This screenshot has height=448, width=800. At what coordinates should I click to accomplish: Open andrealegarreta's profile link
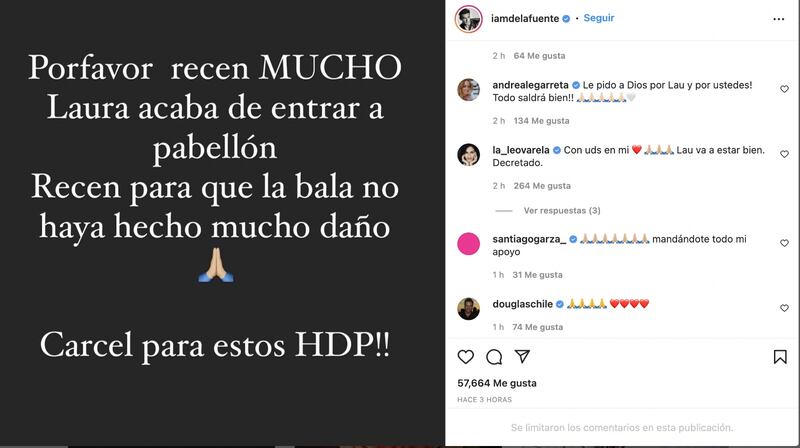pyautogui.click(x=530, y=85)
